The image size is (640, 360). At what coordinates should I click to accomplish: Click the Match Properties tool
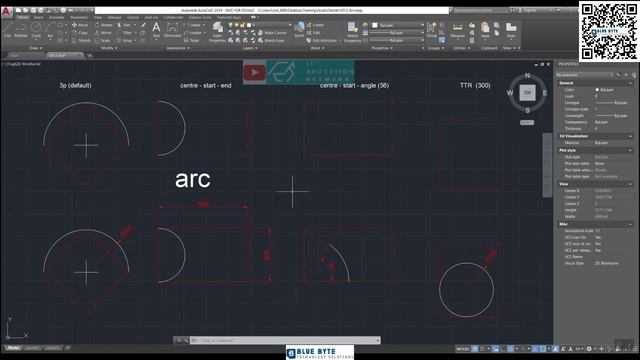tap(352, 32)
